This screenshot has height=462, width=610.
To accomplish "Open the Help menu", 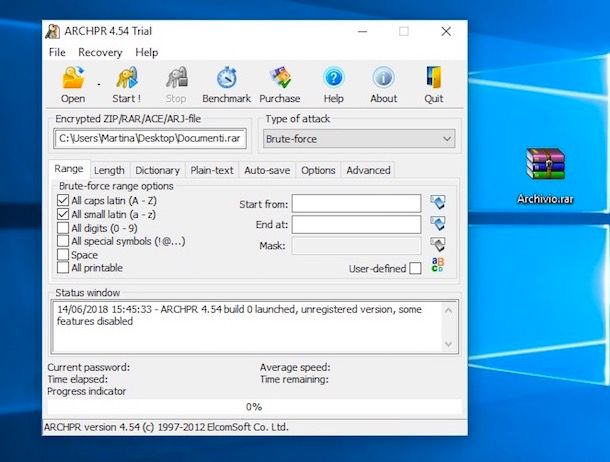I will pyautogui.click(x=147, y=52).
